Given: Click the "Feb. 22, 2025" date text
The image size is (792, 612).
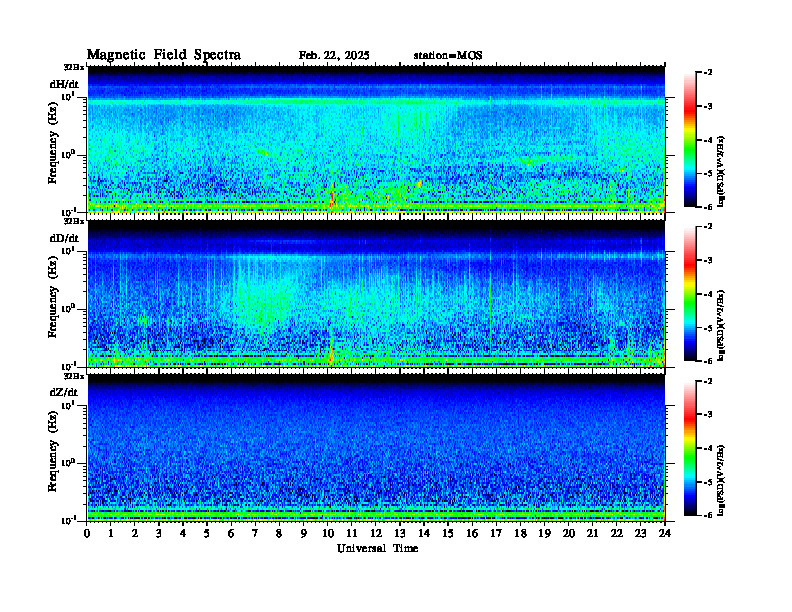Looking at the screenshot, I should click(334, 56).
